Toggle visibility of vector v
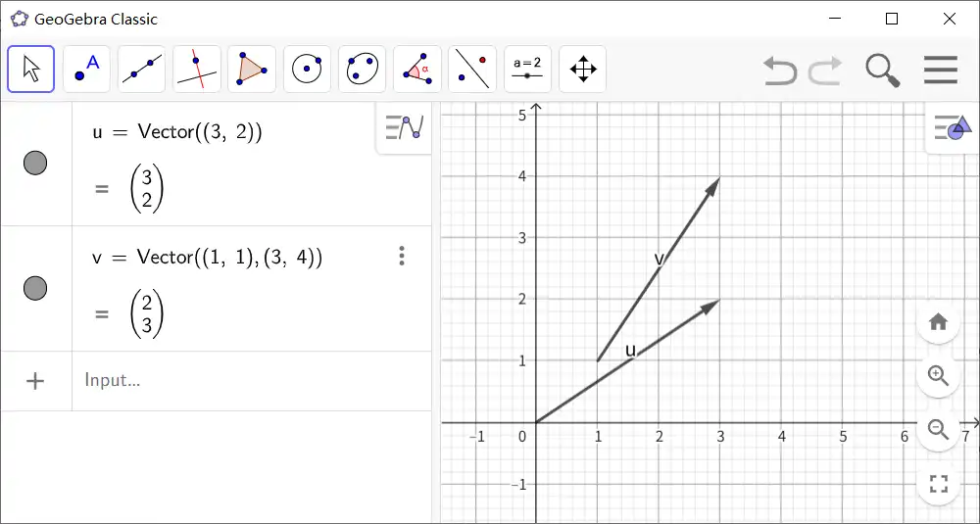The height and width of the screenshot is (524, 980). pyautogui.click(x=35, y=288)
